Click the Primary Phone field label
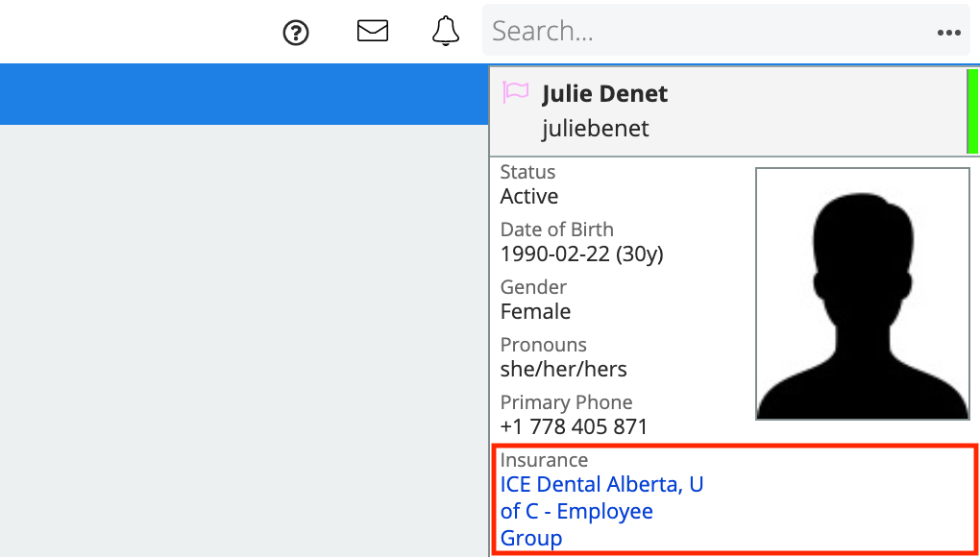The image size is (980, 557). click(566, 402)
